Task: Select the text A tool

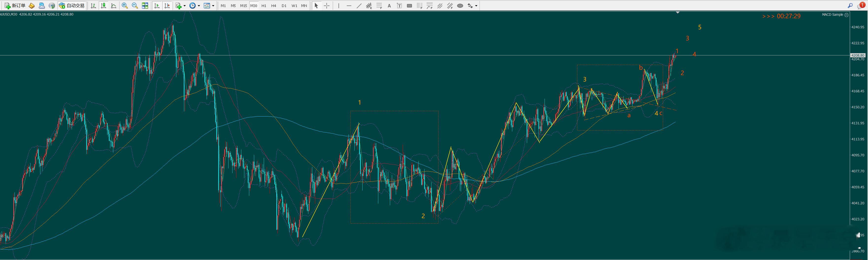Action: pos(389,6)
